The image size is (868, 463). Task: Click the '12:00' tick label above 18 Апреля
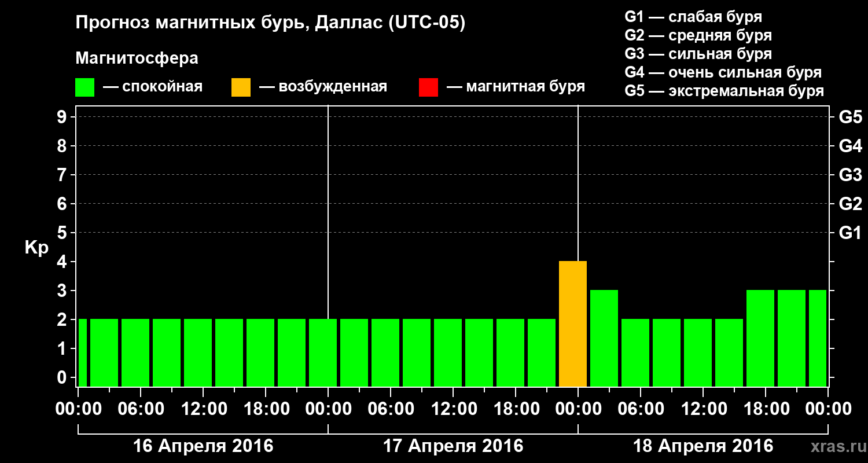pos(703,409)
